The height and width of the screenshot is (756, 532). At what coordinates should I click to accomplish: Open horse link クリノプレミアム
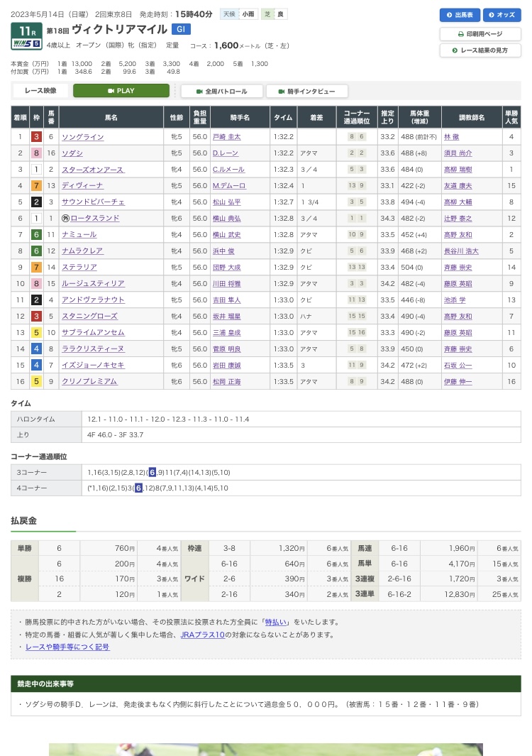89,381
